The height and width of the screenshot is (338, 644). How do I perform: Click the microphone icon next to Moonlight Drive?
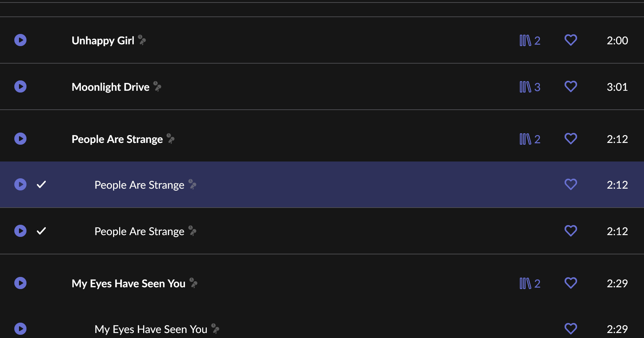coord(157,86)
